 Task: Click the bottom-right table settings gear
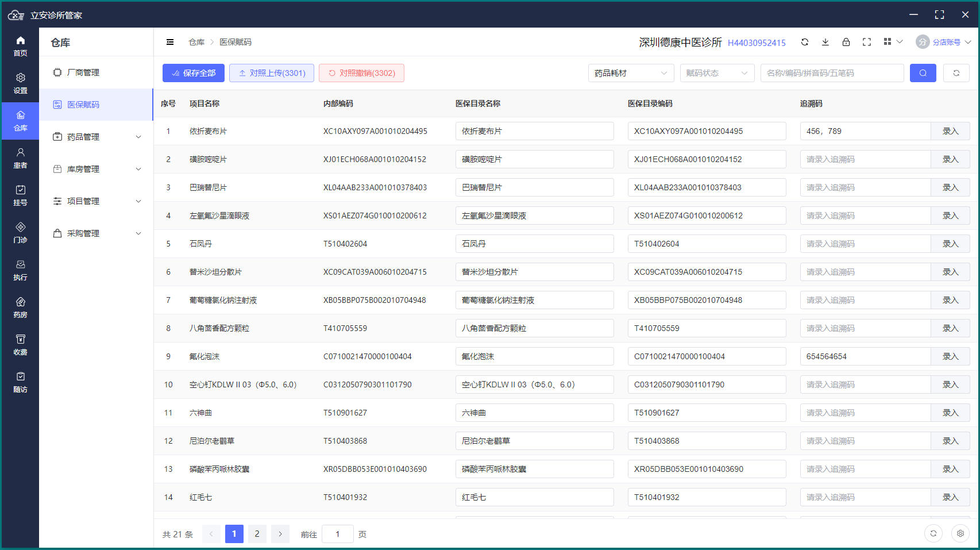coord(960,533)
